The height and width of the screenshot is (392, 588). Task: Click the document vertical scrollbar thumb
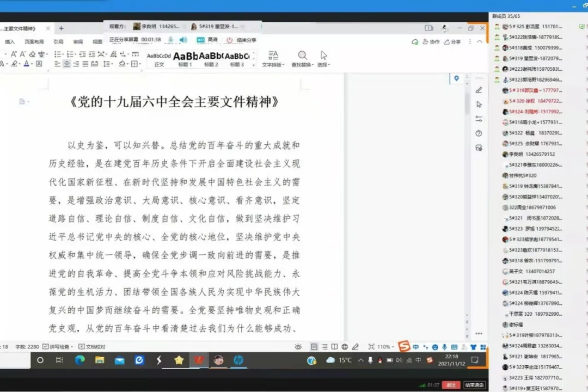coord(467,103)
